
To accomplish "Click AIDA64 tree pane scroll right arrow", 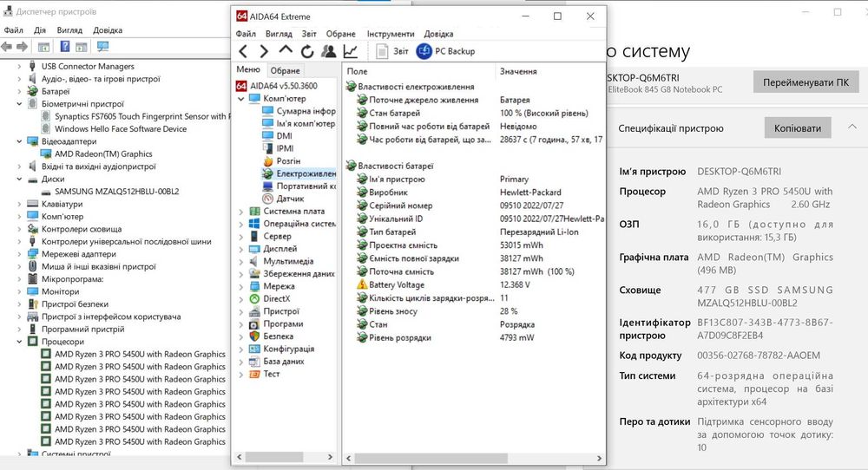I will (330, 457).
